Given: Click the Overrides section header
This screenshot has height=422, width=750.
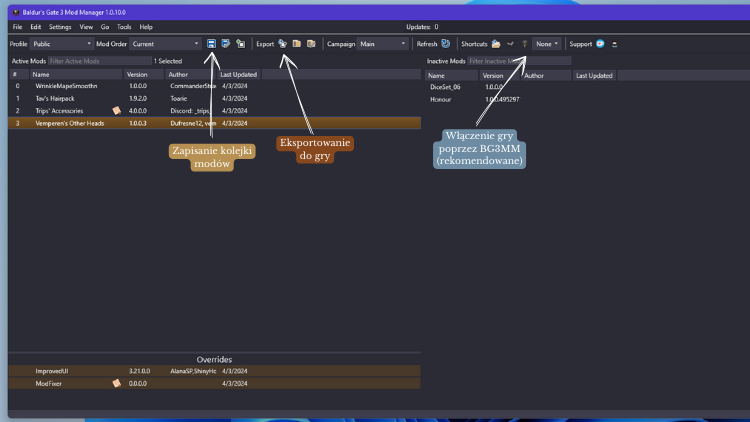Looking at the screenshot, I should [x=214, y=359].
